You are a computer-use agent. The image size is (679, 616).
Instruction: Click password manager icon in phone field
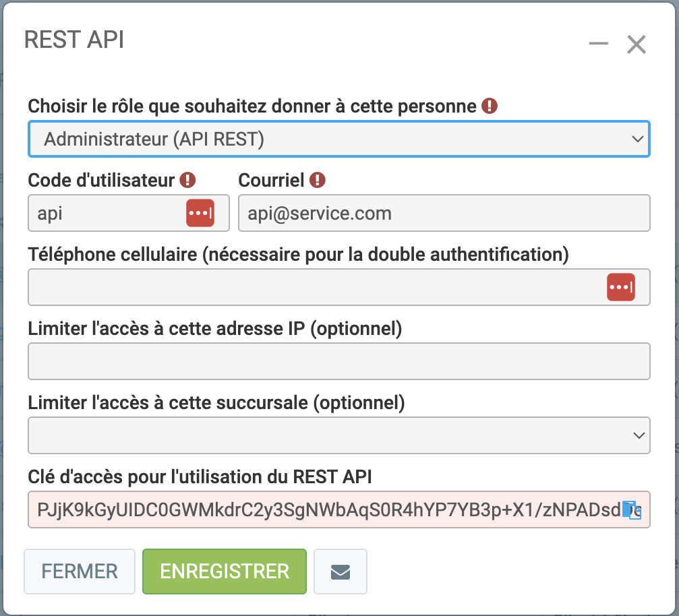point(620,287)
